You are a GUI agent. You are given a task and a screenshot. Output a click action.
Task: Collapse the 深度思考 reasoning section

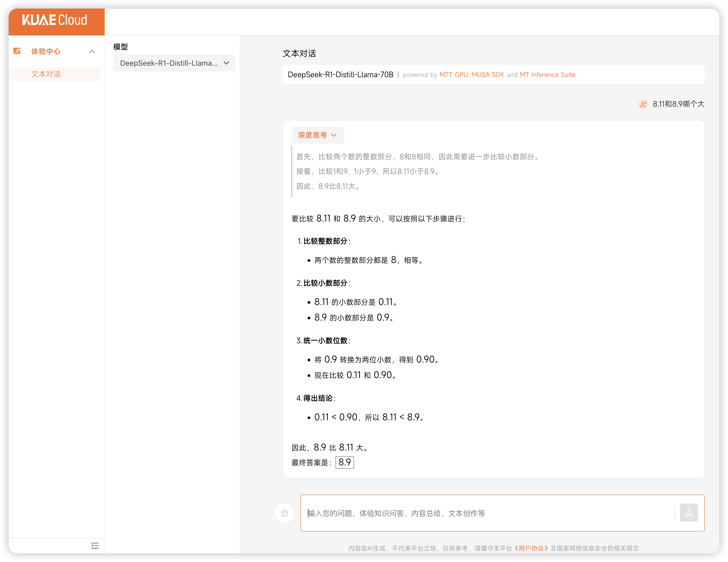pos(318,135)
